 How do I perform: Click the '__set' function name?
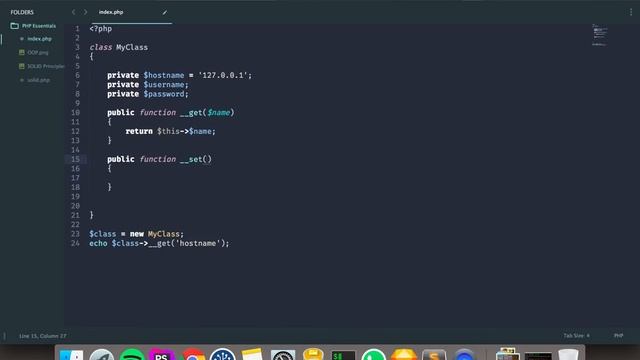(191, 159)
